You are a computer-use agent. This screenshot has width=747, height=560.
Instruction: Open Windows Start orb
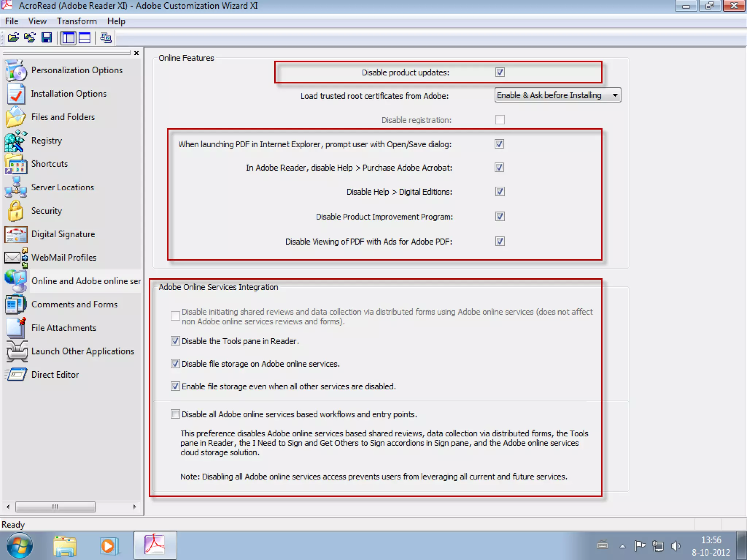click(x=20, y=546)
